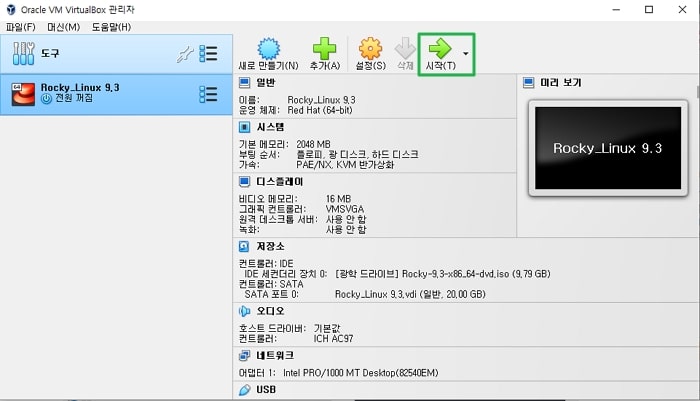This screenshot has height=401, width=700.
Task: Close the VirtualBox 관리자 window
Action: [x=682, y=9]
